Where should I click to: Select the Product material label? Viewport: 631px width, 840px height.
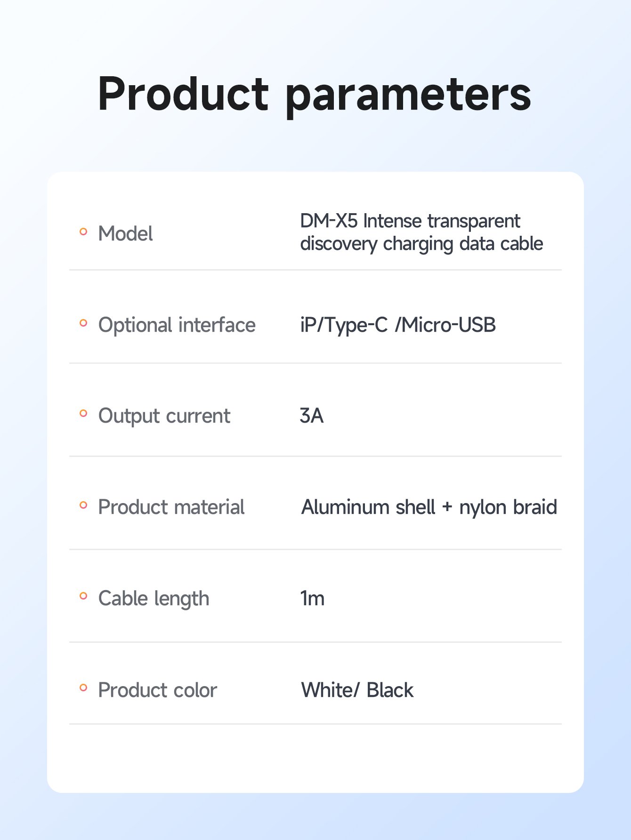(x=171, y=507)
